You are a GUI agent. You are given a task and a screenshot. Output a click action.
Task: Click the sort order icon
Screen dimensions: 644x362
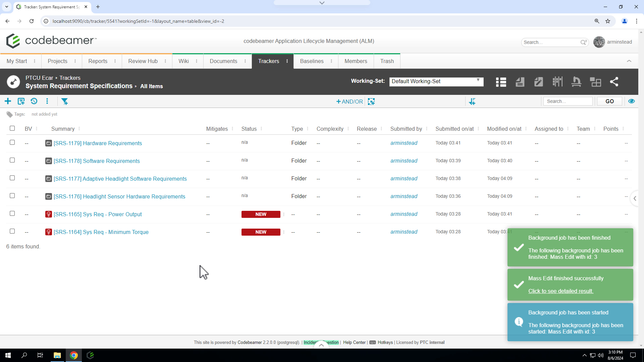[472, 101]
